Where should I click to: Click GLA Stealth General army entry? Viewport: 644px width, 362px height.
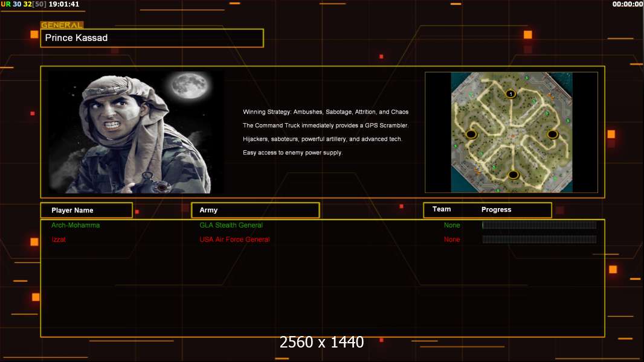(231, 225)
